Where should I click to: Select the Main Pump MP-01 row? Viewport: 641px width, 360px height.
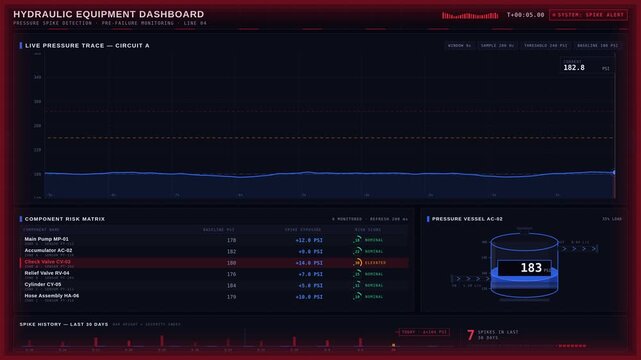(x=214, y=240)
